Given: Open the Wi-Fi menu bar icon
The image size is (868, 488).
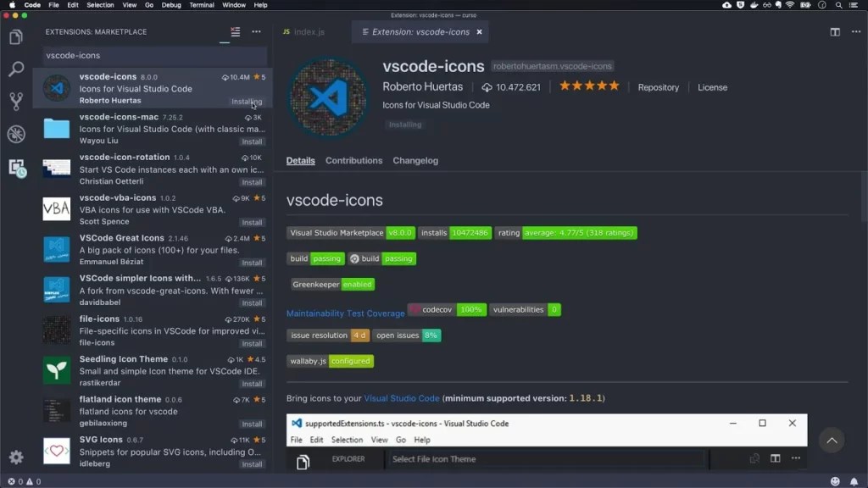Looking at the screenshot, I should point(790,5).
